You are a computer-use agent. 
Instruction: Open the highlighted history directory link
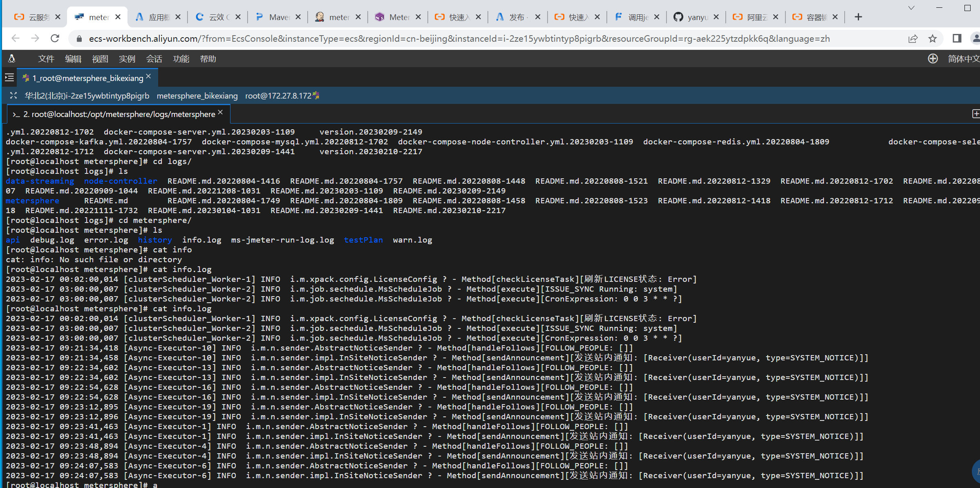pyautogui.click(x=155, y=240)
